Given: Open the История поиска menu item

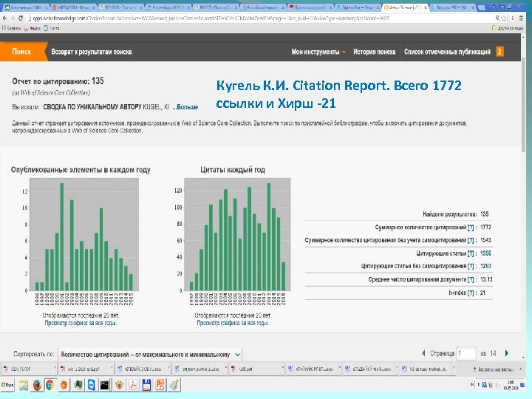Looking at the screenshot, I should coord(374,52).
